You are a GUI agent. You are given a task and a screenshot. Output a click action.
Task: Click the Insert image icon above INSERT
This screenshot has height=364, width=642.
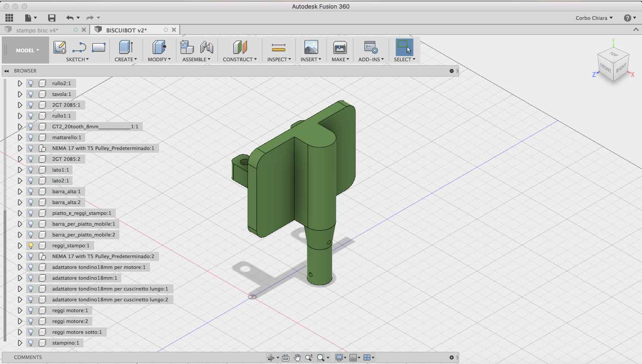pyautogui.click(x=311, y=47)
